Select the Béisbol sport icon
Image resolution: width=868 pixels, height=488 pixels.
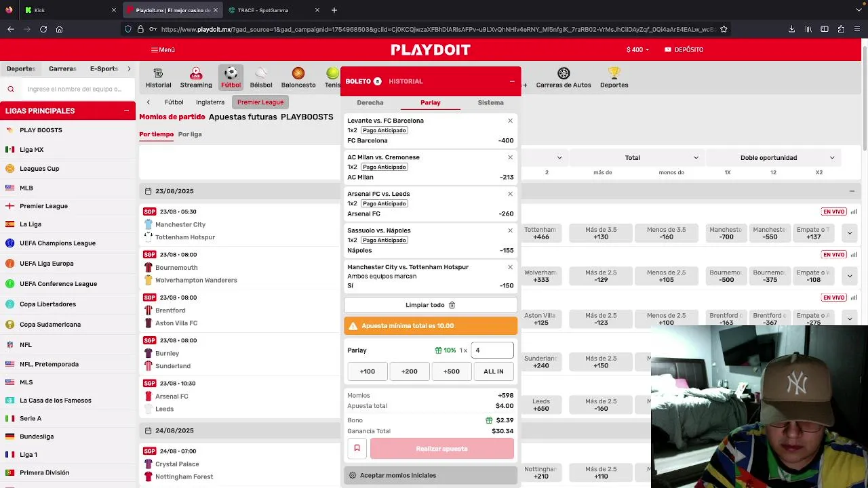(261, 77)
